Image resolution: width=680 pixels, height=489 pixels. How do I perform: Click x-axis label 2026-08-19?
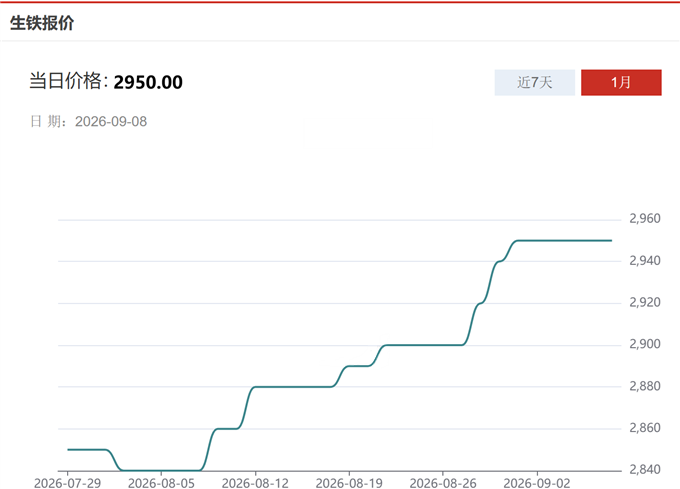349,483
